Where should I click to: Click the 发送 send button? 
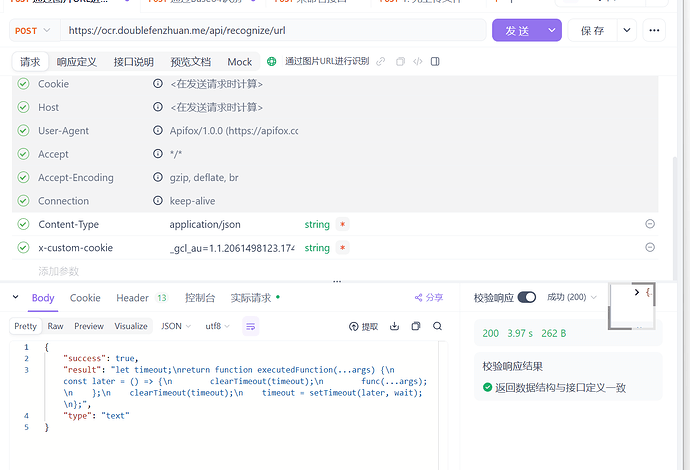(517, 30)
